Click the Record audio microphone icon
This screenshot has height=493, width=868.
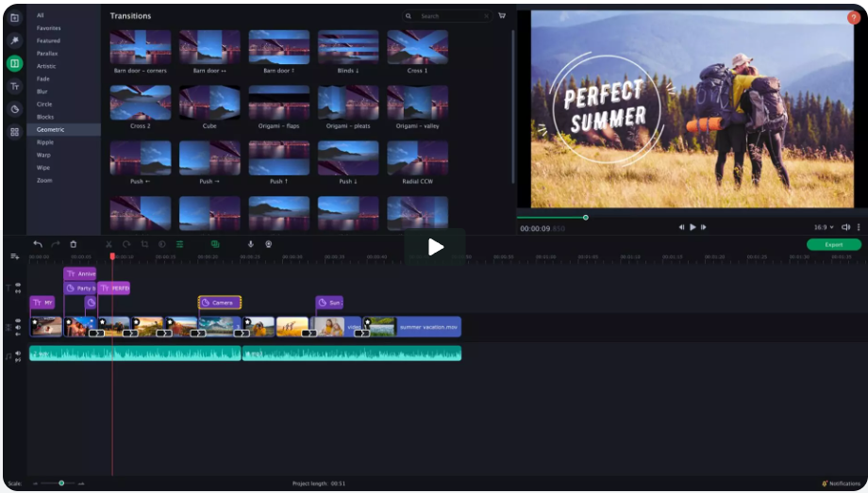point(250,244)
